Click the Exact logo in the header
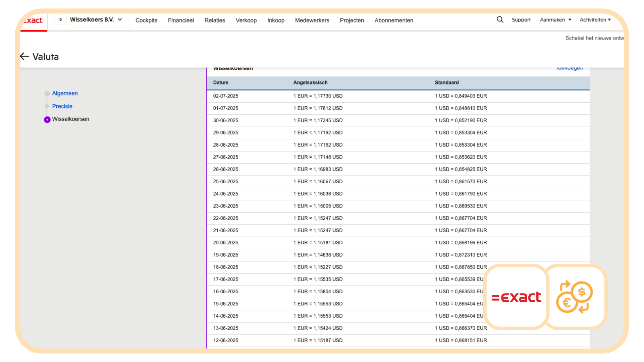 [x=33, y=20]
